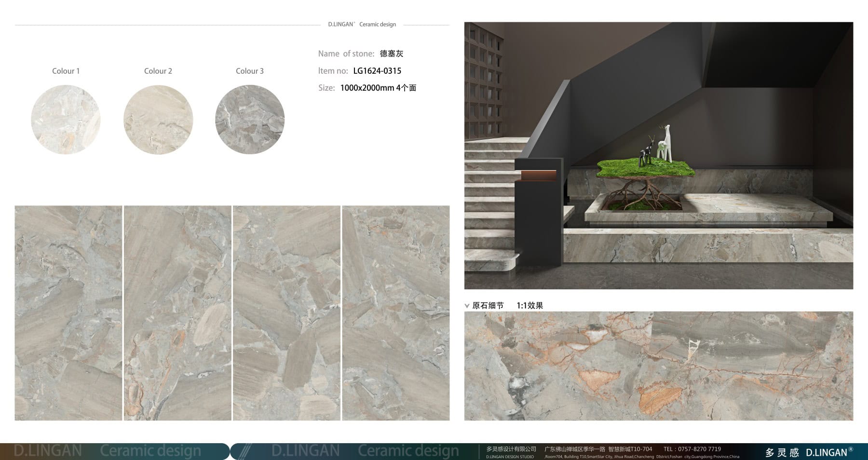
Task: Click the stone name 德塞灰
Action: click(392, 54)
